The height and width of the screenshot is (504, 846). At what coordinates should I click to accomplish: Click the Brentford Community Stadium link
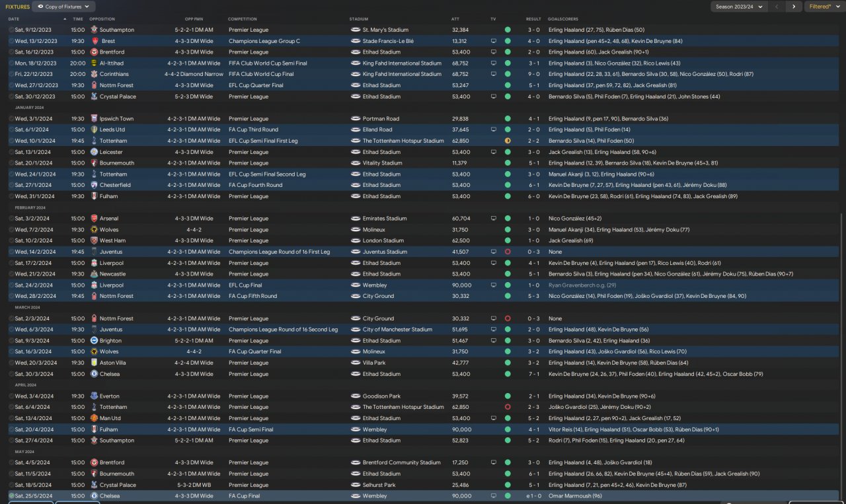[401, 462]
